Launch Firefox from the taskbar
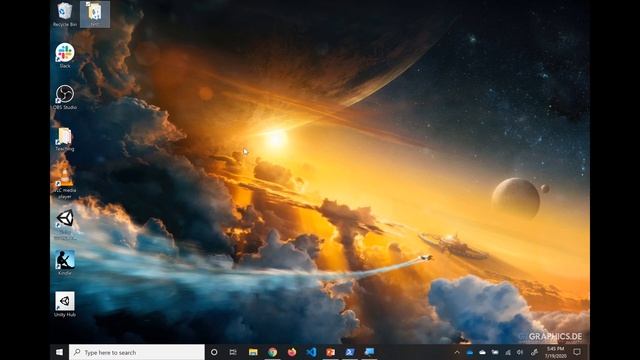Screen dimensions: 640x360 click(x=292, y=352)
